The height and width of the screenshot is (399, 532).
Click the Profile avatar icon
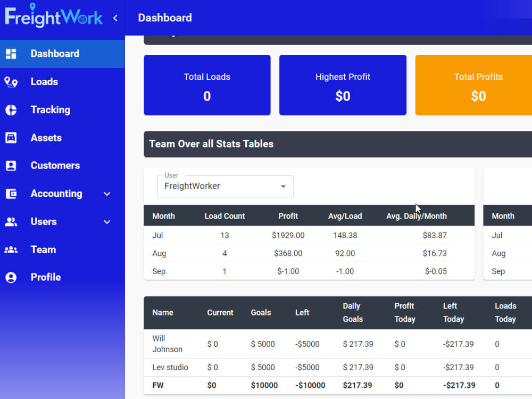pos(11,278)
